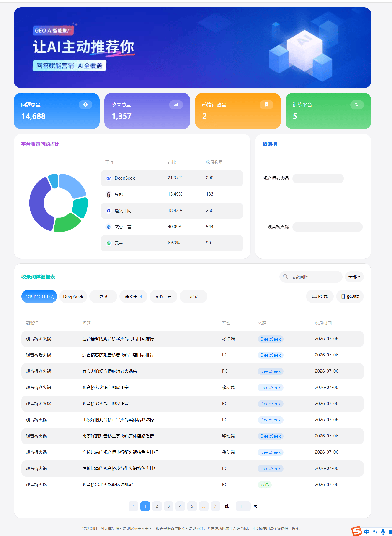Click the sparkle icon on 训练平台 card

[357, 105]
